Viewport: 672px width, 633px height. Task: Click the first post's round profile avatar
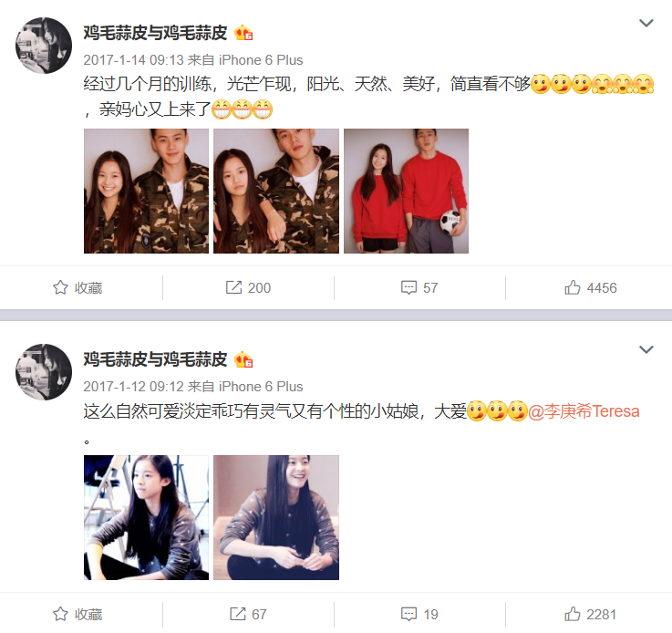coord(44,46)
